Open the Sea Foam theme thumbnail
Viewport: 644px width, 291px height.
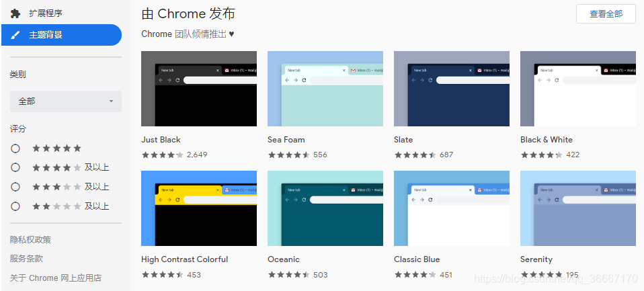tap(325, 89)
